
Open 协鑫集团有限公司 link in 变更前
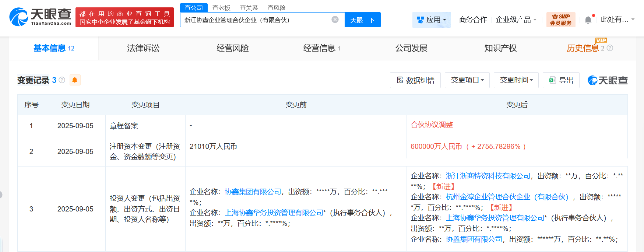point(253,192)
